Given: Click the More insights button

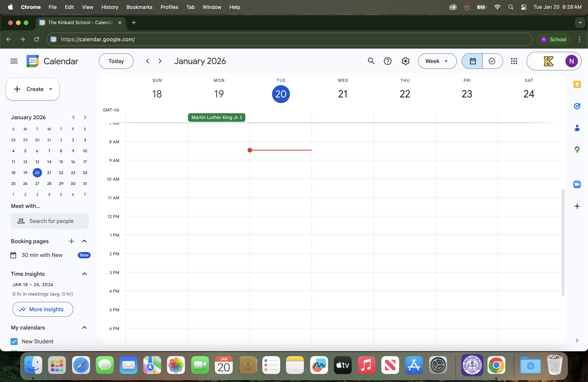Looking at the screenshot, I should pos(43,309).
